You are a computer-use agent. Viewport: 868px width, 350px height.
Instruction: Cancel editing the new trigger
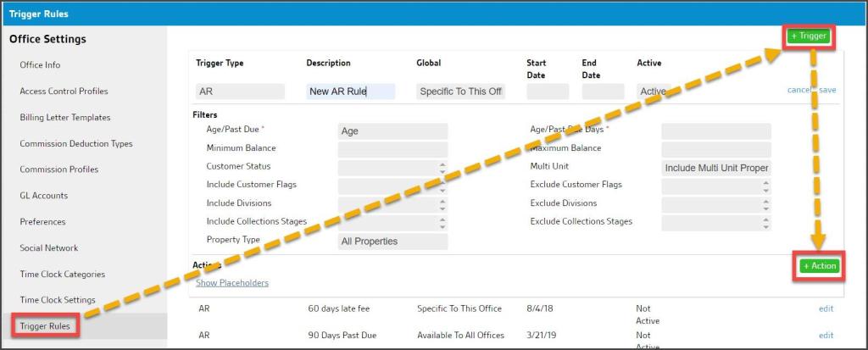coord(799,90)
